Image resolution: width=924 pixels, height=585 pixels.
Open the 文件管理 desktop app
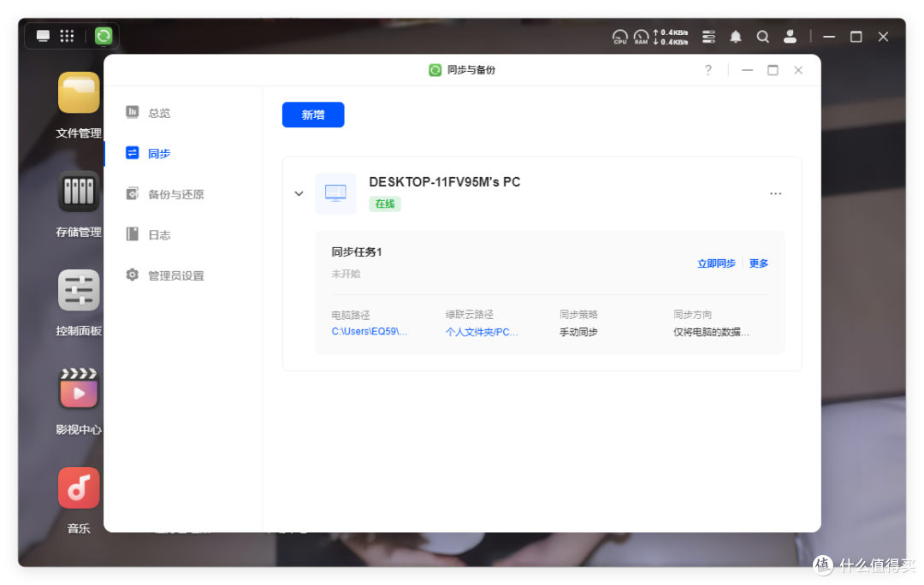click(x=79, y=93)
